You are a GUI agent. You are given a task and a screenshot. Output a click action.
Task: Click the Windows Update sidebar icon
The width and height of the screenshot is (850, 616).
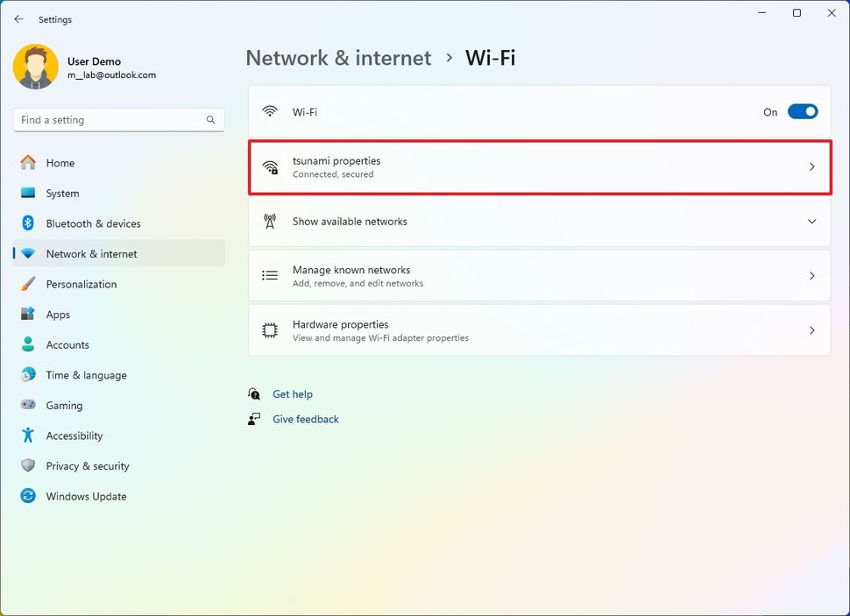pos(27,496)
